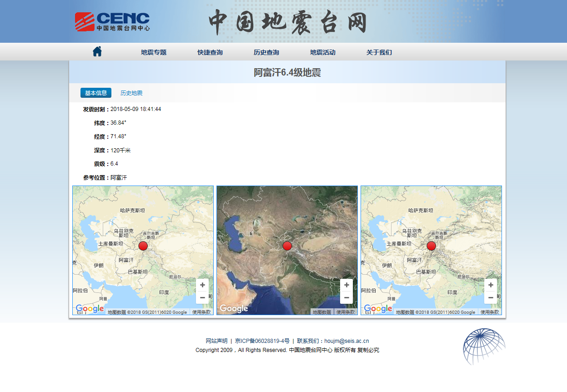Image resolution: width=567 pixels, height=392 pixels.
Task: Click the red epicenter marker on the satellite map
Action: [287, 246]
